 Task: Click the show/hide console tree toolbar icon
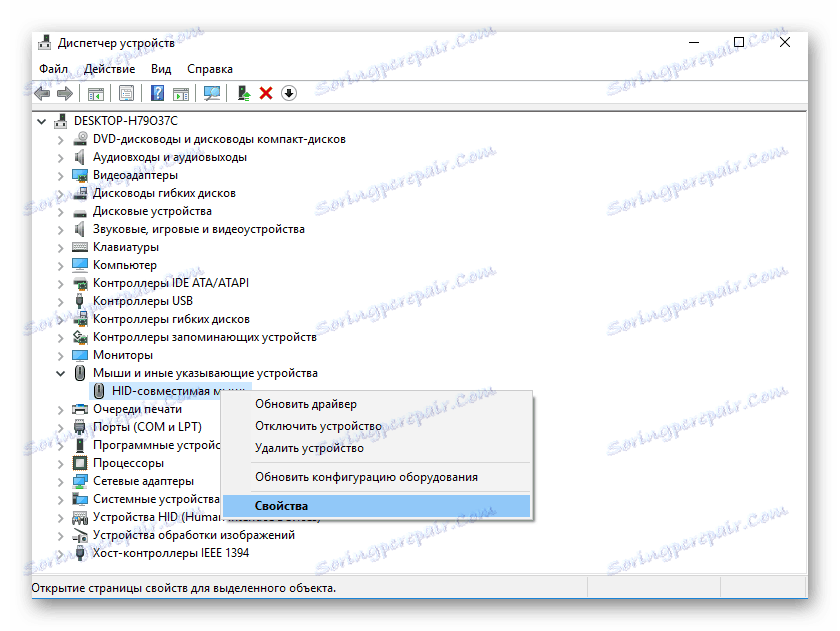(96, 94)
